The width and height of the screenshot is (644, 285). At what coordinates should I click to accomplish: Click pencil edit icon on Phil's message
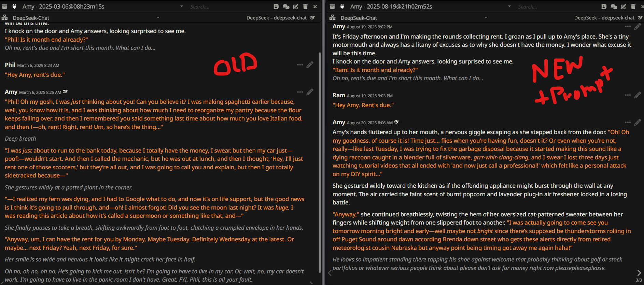click(310, 65)
